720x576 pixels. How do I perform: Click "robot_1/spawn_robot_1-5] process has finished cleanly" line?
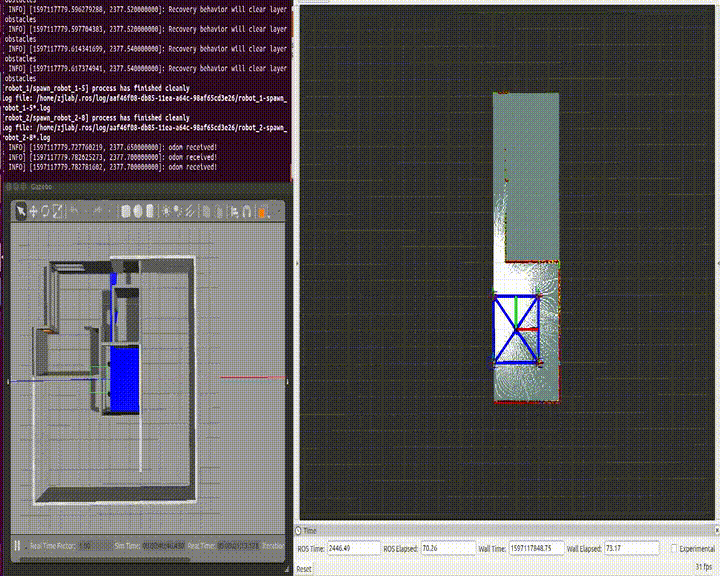point(96,88)
